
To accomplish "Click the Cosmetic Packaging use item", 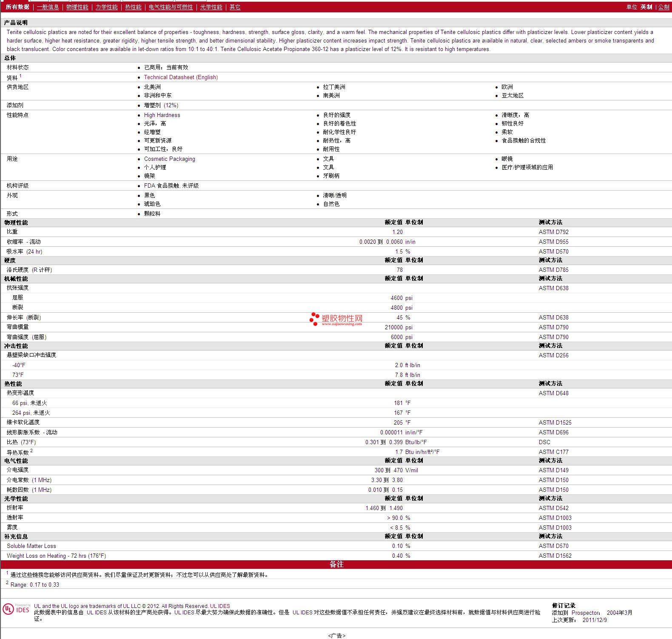I will click(169, 159).
